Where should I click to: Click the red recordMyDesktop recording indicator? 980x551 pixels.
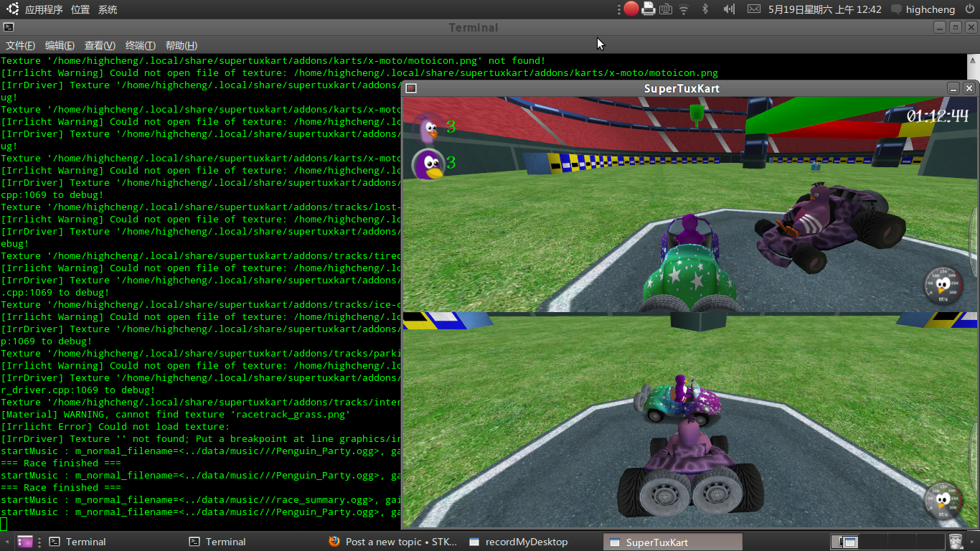[631, 9]
